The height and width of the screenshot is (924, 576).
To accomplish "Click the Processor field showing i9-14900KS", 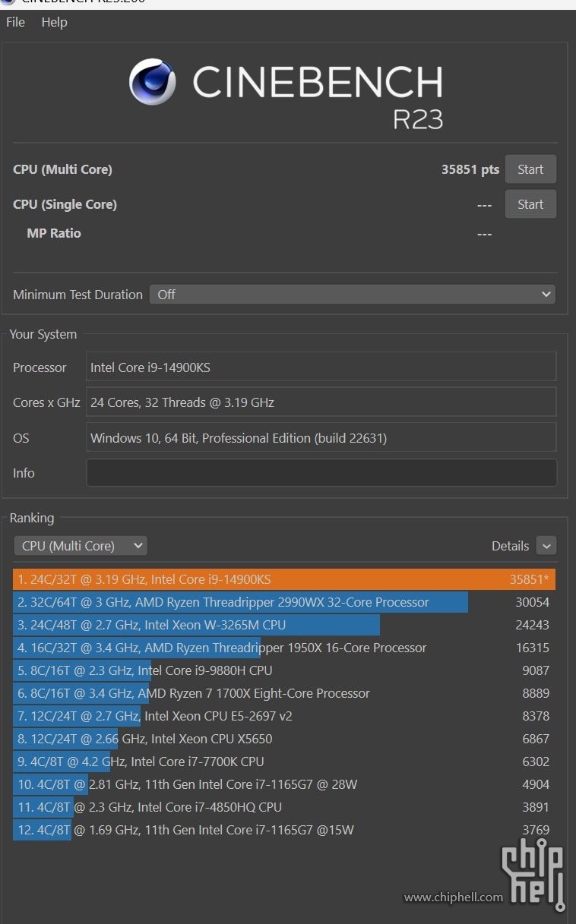I will (321, 367).
